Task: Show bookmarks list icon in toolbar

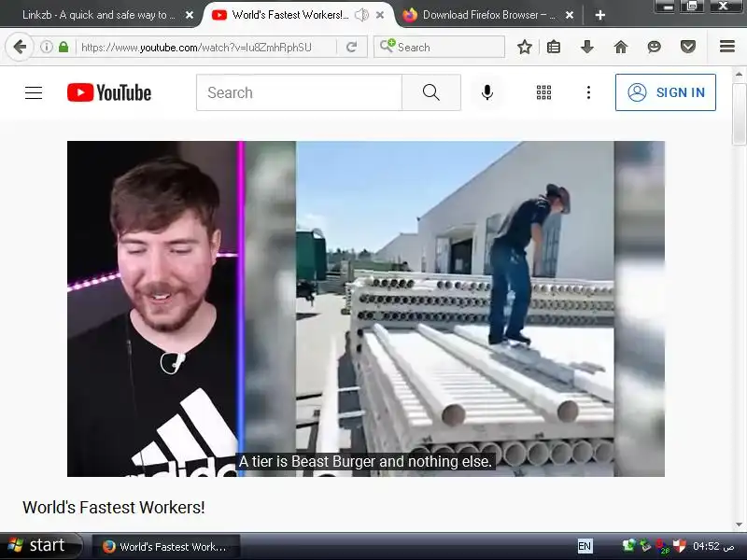Action: 554,47
